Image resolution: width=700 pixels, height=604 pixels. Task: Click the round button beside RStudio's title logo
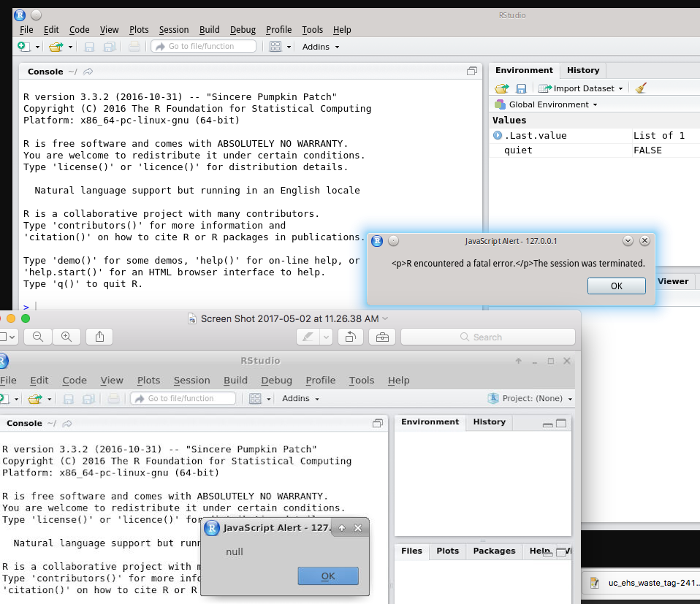point(36,15)
